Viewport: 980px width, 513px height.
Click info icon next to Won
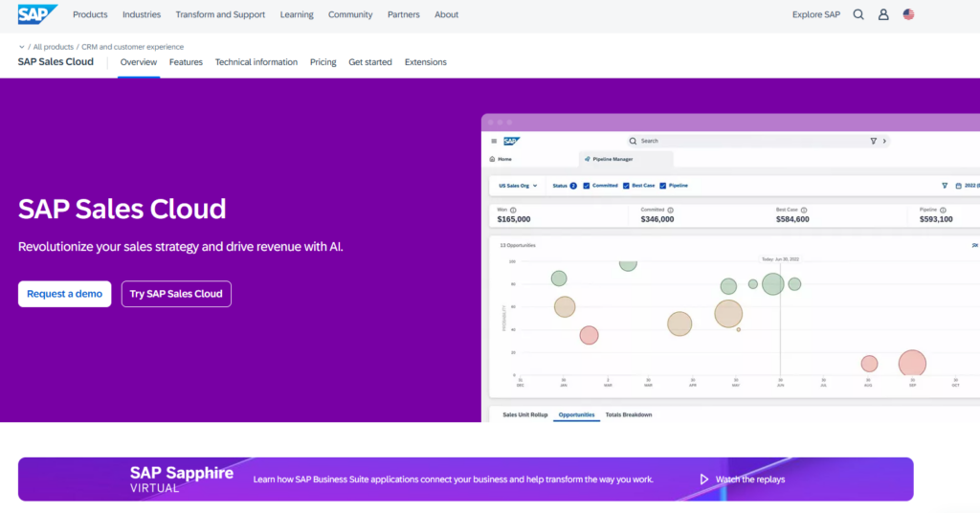[x=513, y=211]
